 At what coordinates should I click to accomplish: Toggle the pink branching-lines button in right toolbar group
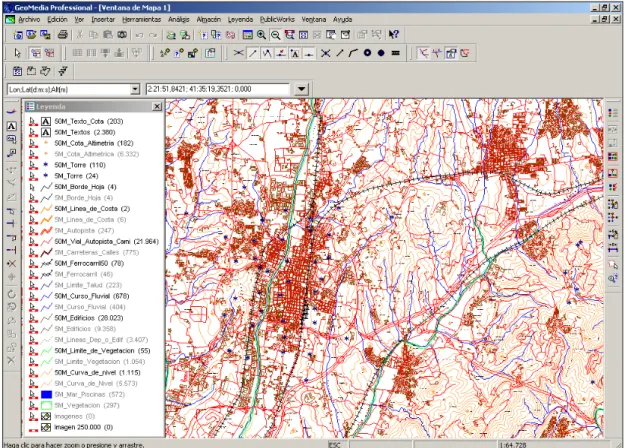(x=423, y=53)
